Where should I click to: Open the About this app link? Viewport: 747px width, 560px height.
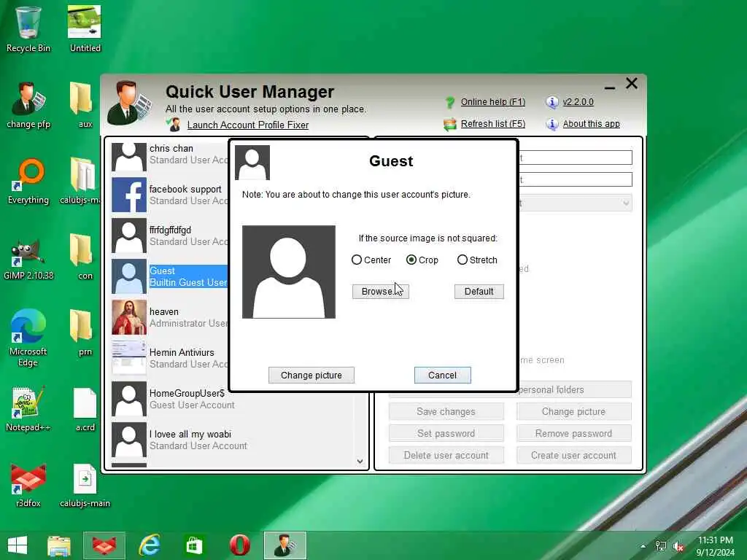click(x=591, y=124)
